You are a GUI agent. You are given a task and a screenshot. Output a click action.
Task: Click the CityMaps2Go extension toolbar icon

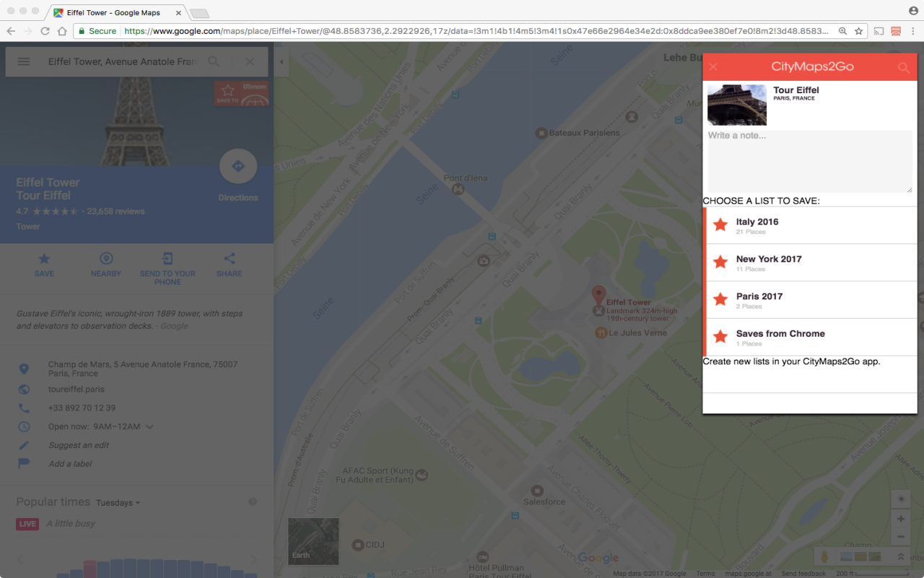pyautogui.click(x=896, y=31)
